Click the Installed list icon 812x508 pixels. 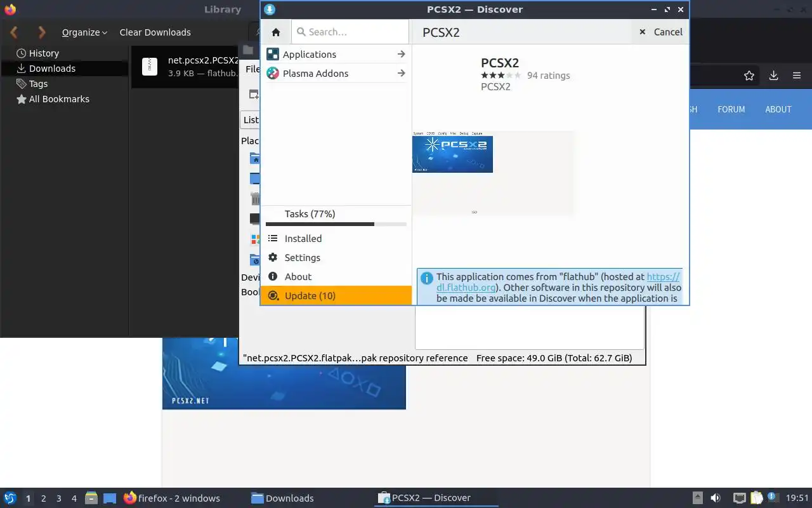273,239
